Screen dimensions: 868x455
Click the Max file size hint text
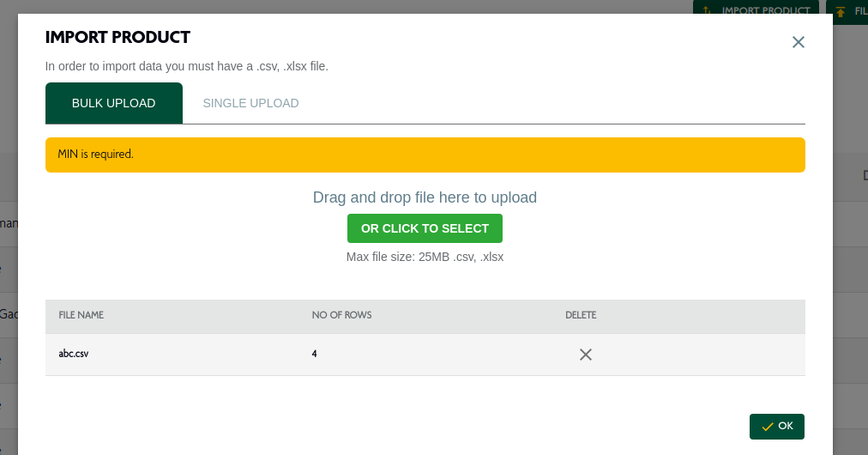click(425, 257)
